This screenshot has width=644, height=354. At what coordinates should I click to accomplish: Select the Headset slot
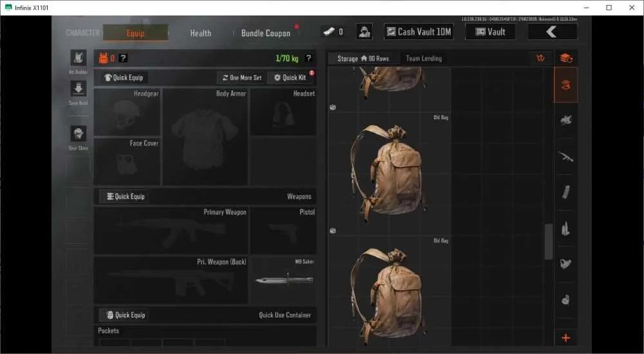[283, 112]
